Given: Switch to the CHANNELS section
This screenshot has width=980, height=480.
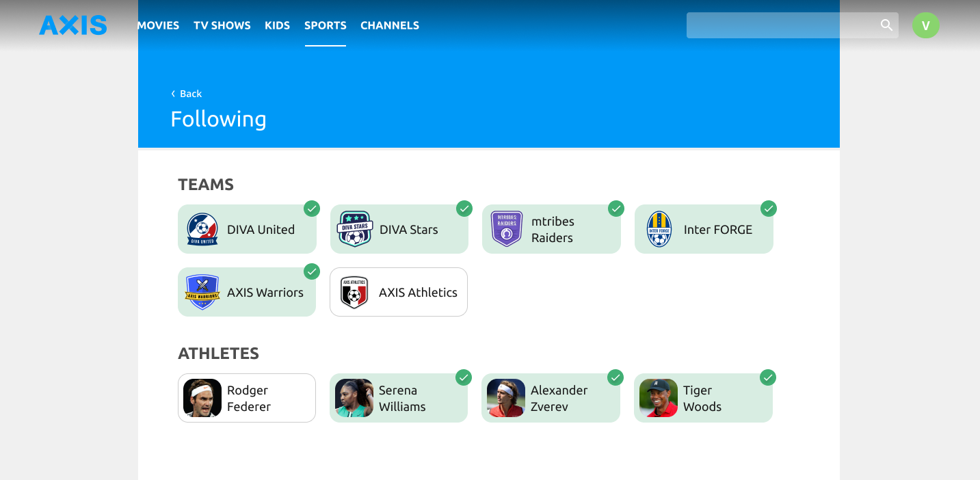Looking at the screenshot, I should (x=390, y=25).
